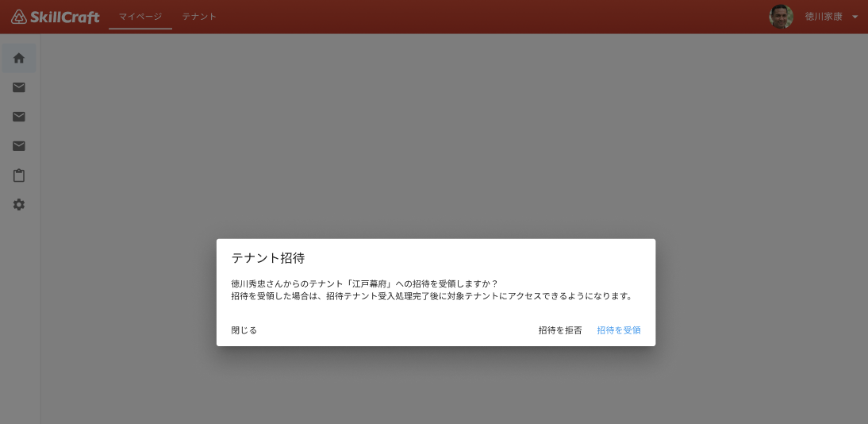Open the settings gear in sidebar
Screen dimensions: 868x424
19,205
